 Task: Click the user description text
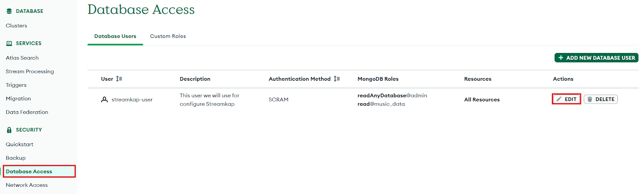209,100
